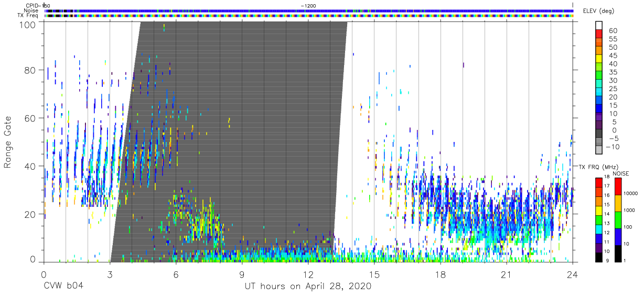Click the '24' tick on the UT hours axis
The image size is (644, 297).
tap(573, 274)
